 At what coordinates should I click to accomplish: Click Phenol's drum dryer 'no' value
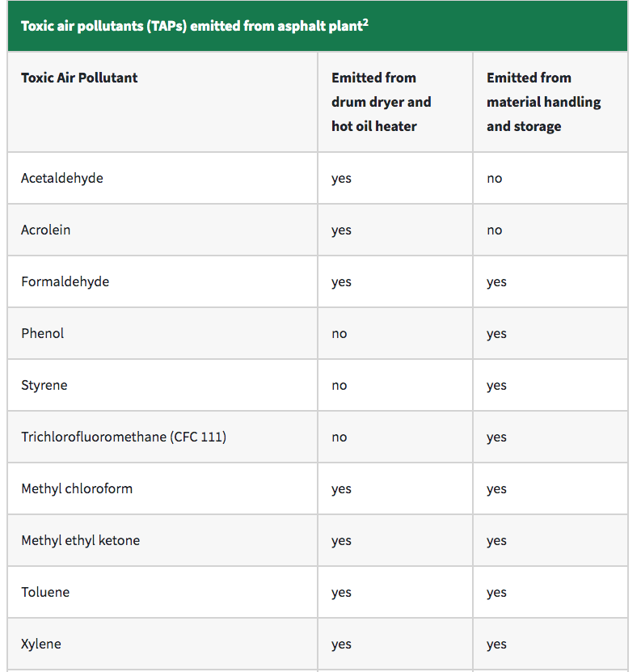[x=339, y=334]
